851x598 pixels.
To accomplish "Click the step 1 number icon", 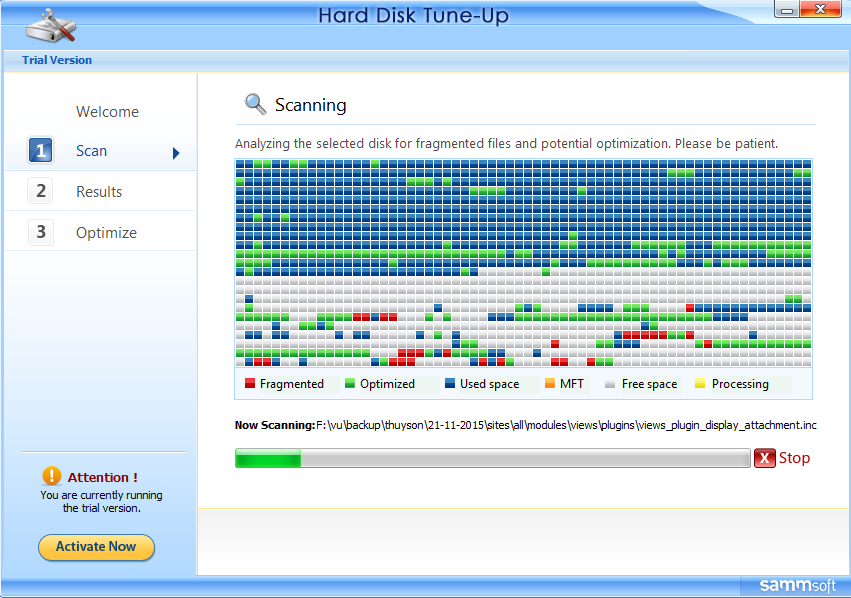I will click(41, 151).
